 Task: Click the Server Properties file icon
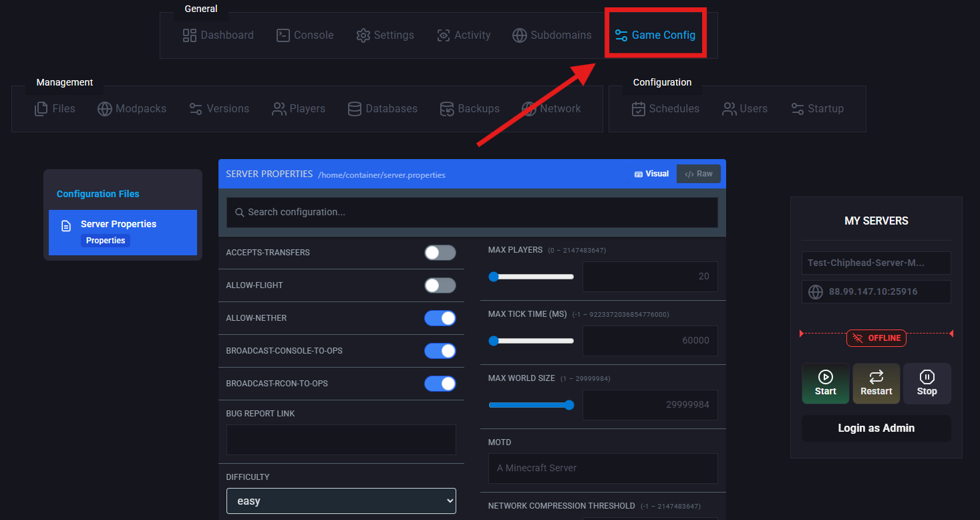[x=66, y=226]
